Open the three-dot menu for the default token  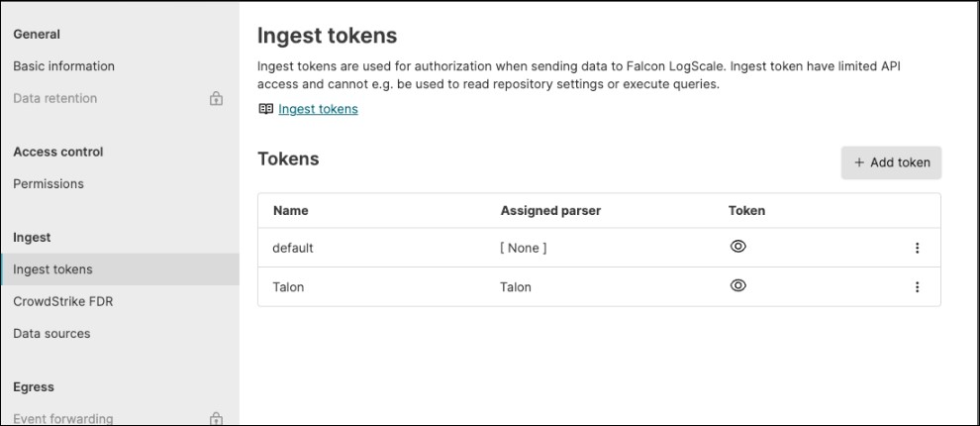tap(917, 249)
